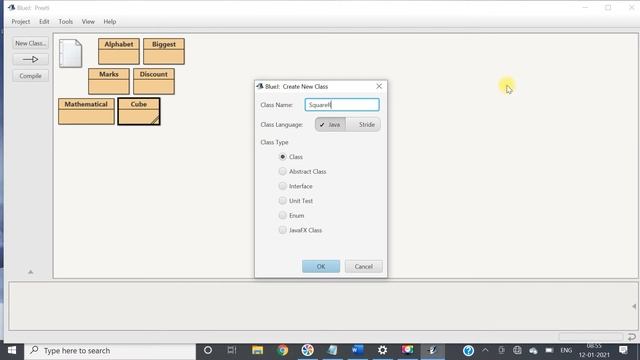Open the Tools menu
This screenshot has height=360, width=640.
[66, 22]
